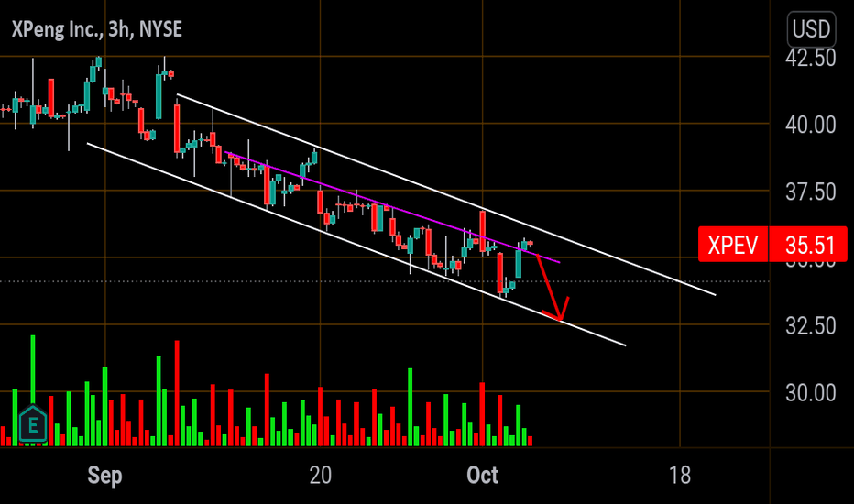Click the 18 date axis label
This screenshot has width=854, height=504.
point(680,476)
